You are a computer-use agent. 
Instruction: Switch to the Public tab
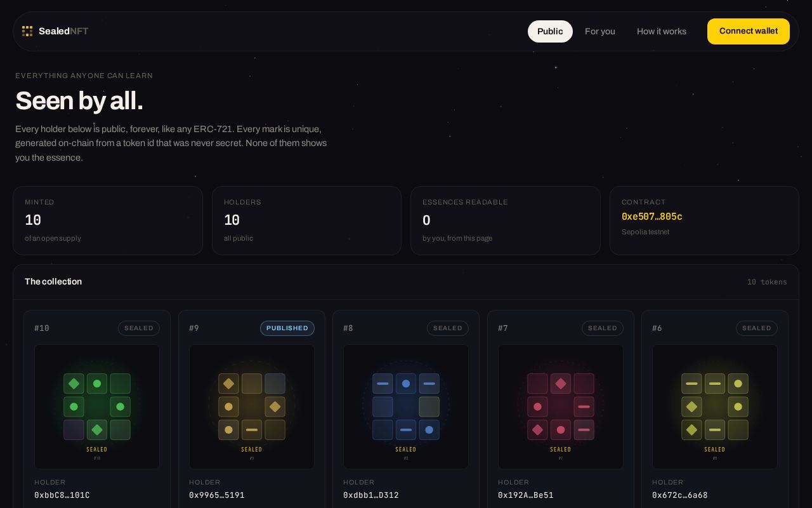[x=550, y=31]
